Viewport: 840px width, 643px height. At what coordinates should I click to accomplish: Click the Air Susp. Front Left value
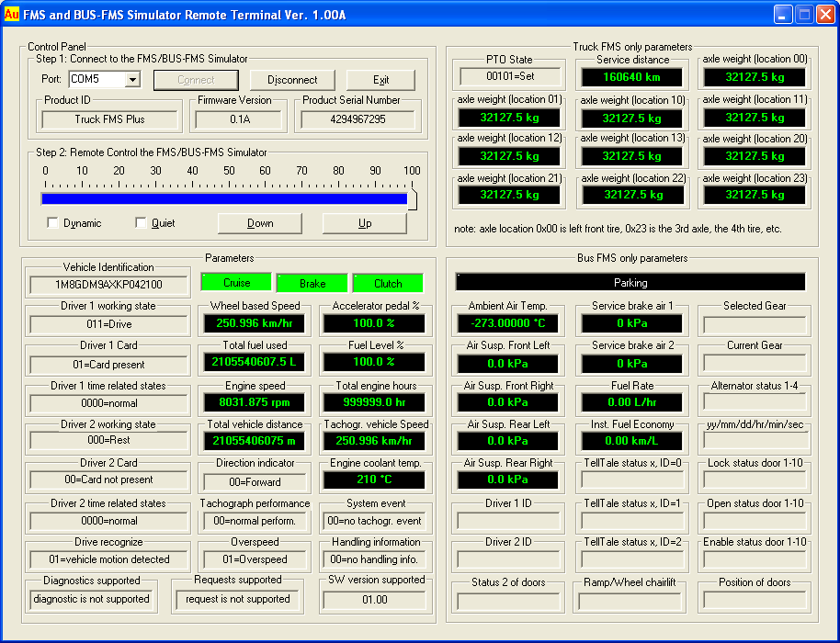click(x=507, y=364)
